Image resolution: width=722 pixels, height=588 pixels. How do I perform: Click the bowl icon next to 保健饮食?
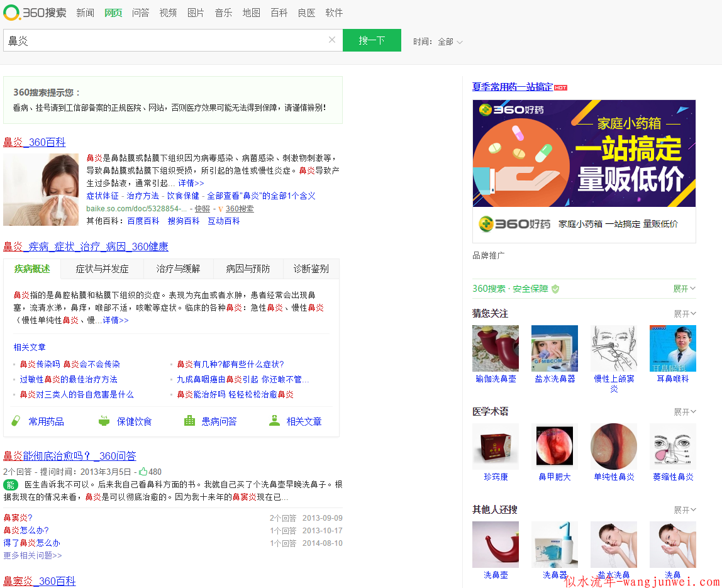coord(104,421)
